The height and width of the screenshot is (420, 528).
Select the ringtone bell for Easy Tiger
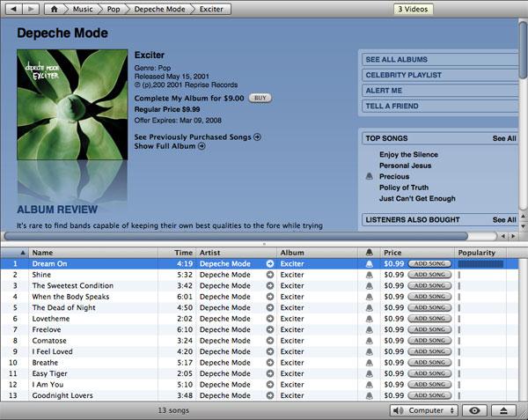370,373
